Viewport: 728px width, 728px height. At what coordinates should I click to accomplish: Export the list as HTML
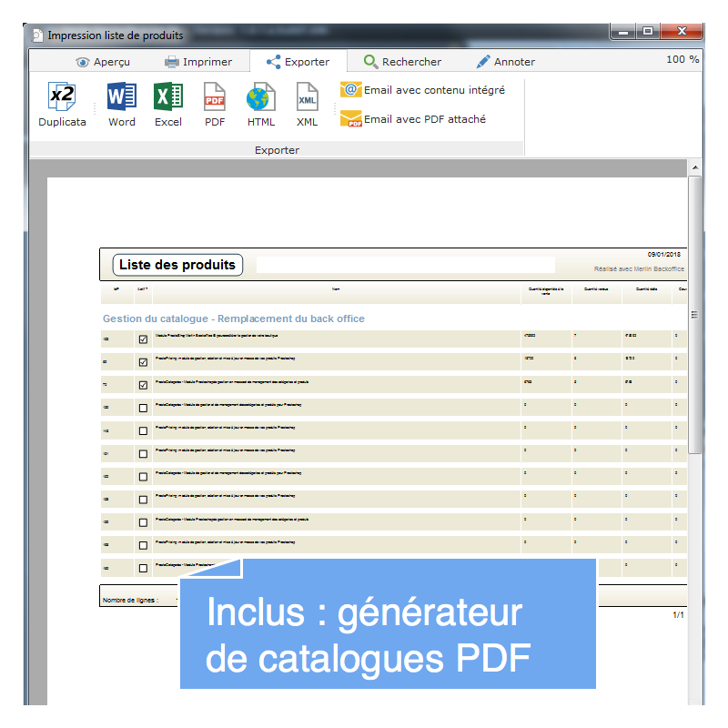tap(260, 97)
